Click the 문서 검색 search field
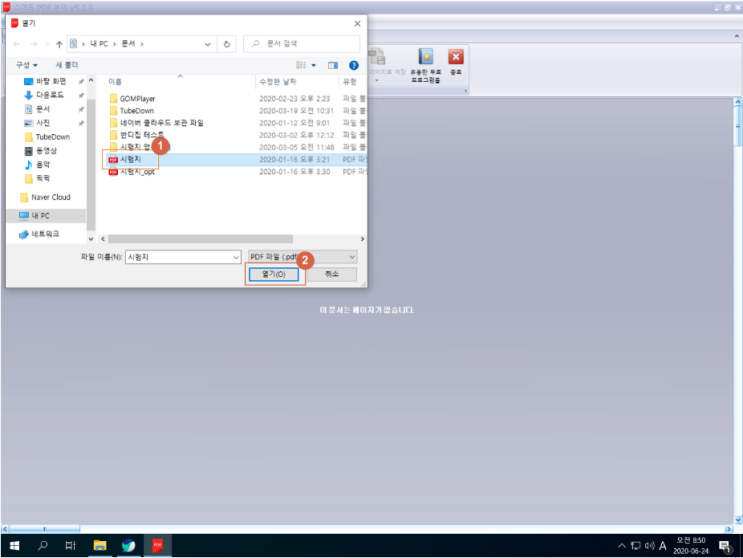The image size is (743, 558). point(301,44)
